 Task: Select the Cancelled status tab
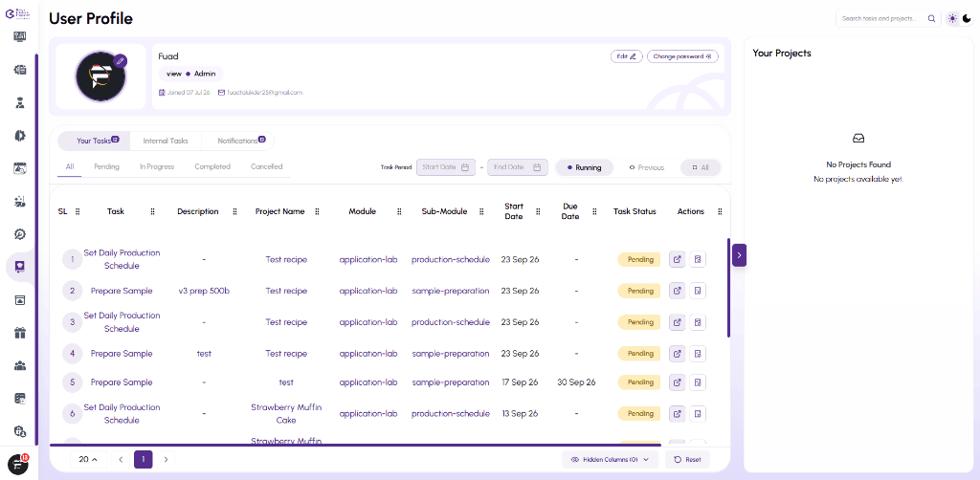[267, 166]
